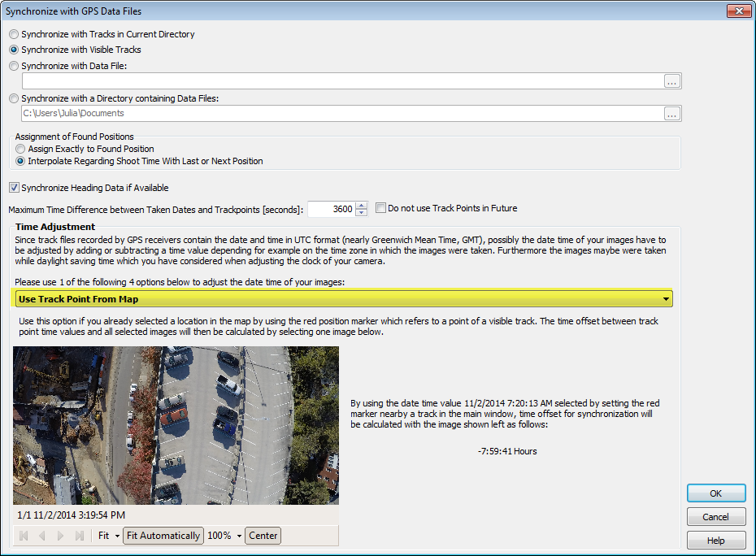Browse for the data files directory
Screen dimensions: 756x556
tap(671, 114)
